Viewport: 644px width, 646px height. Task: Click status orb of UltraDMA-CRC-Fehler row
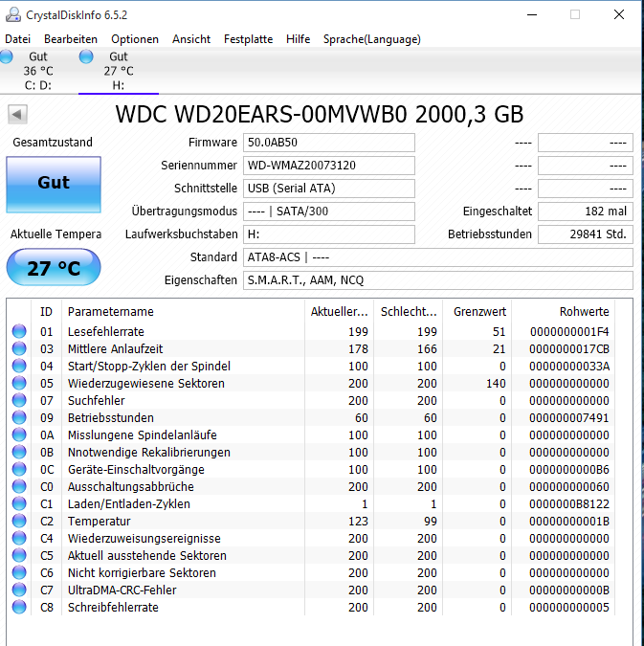coord(19,590)
